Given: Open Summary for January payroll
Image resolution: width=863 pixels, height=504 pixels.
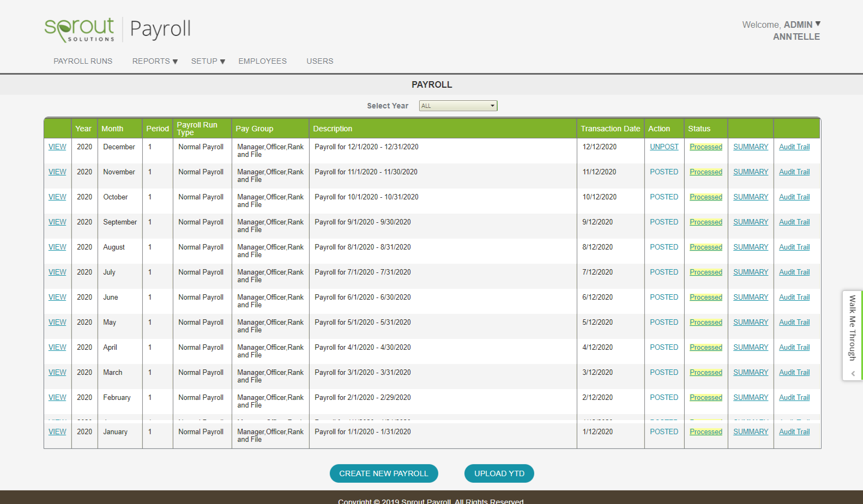Looking at the screenshot, I should [x=751, y=432].
